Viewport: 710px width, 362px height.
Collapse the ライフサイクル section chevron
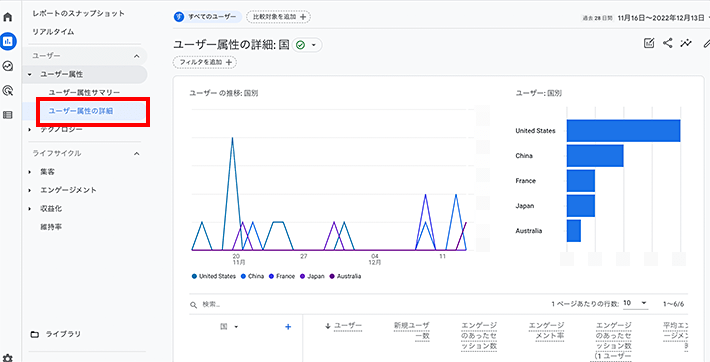(x=136, y=154)
